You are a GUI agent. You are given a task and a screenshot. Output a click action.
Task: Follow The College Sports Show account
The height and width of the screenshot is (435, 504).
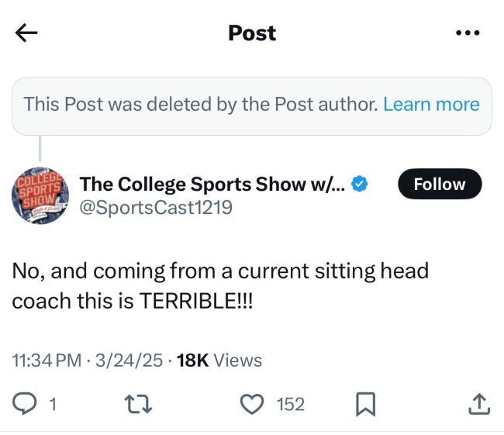pos(439,185)
